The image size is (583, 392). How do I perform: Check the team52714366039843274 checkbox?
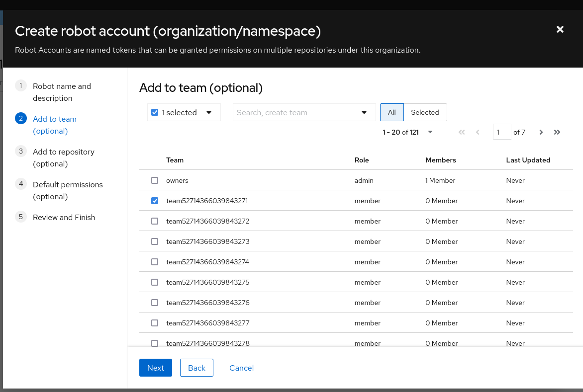pos(155,262)
